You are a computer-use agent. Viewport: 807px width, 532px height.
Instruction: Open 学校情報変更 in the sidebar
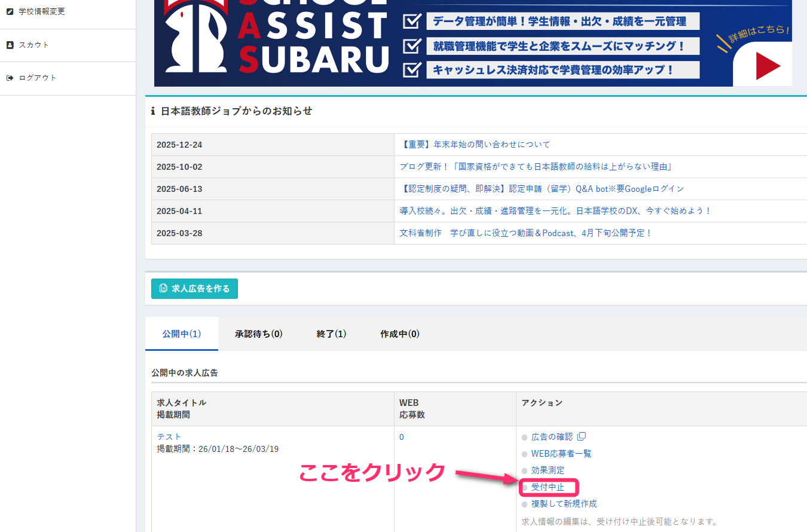coord(42,11)
